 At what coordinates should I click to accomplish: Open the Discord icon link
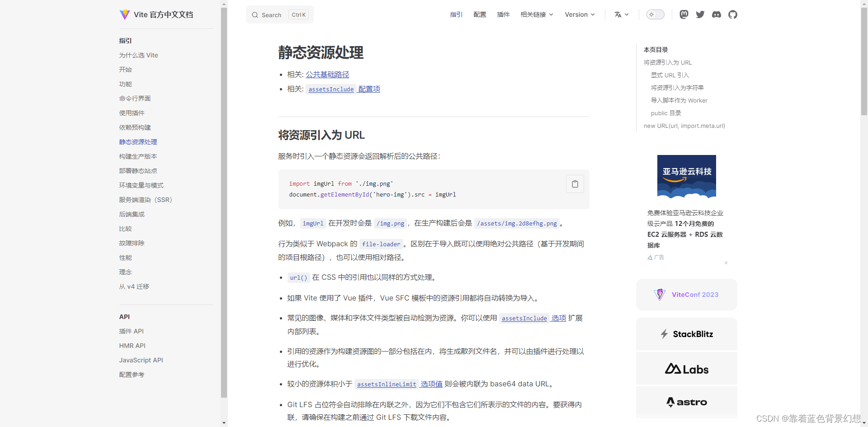(717, 14)
